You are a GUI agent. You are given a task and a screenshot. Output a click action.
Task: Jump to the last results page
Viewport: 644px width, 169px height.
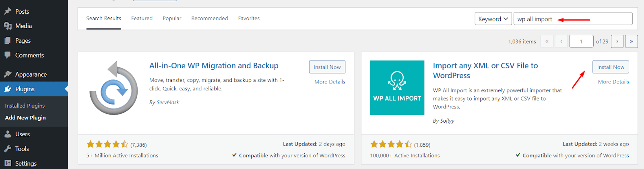tap(631, 41)
